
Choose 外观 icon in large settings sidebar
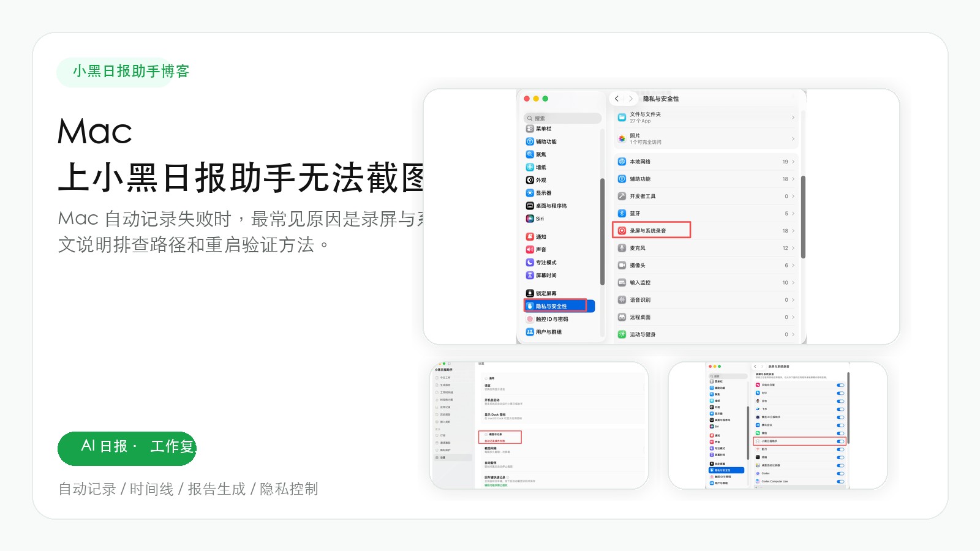pos(530,180)
